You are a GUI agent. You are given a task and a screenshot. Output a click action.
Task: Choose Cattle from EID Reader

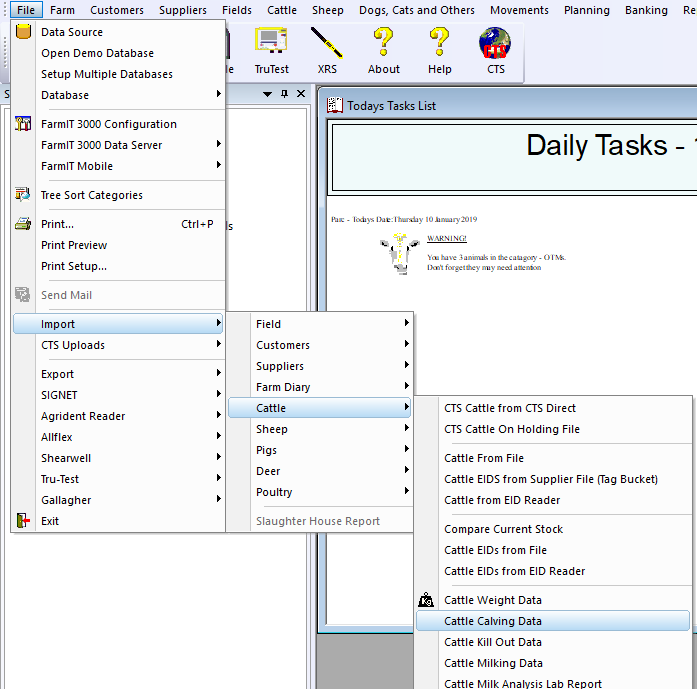tap(553, 500)
